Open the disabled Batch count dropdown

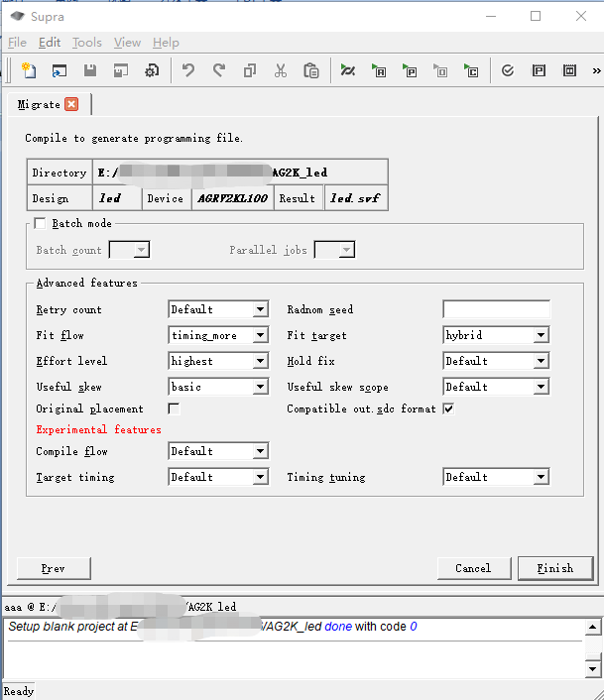(x=129, y=250)
